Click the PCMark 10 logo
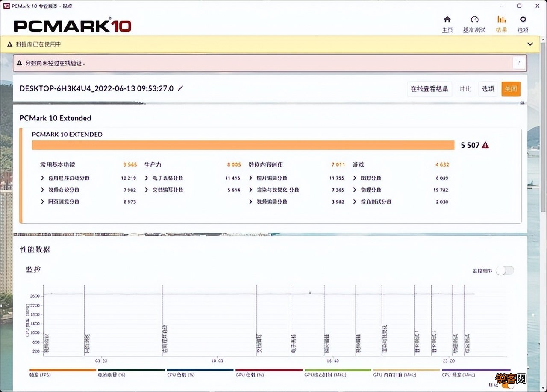 point(72,25)
